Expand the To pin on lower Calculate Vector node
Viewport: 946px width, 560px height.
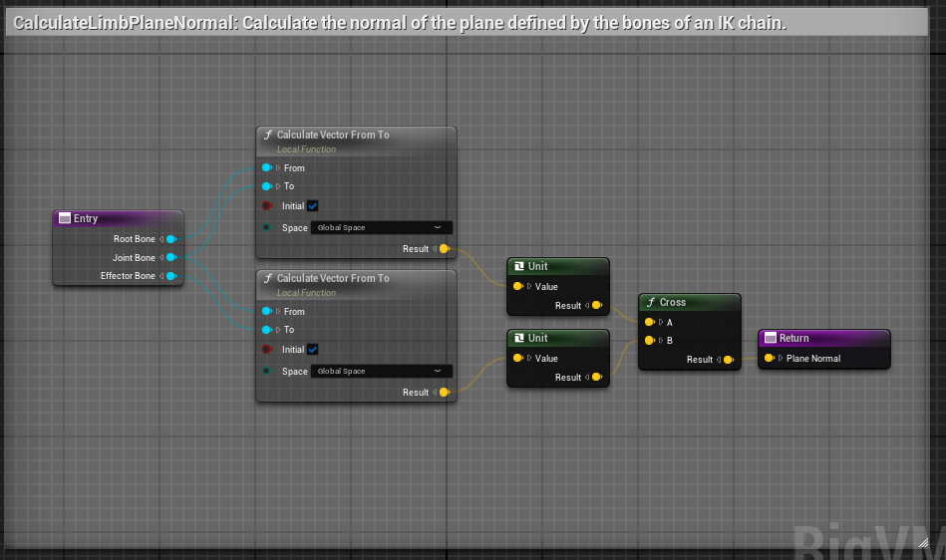coord(278,330)
